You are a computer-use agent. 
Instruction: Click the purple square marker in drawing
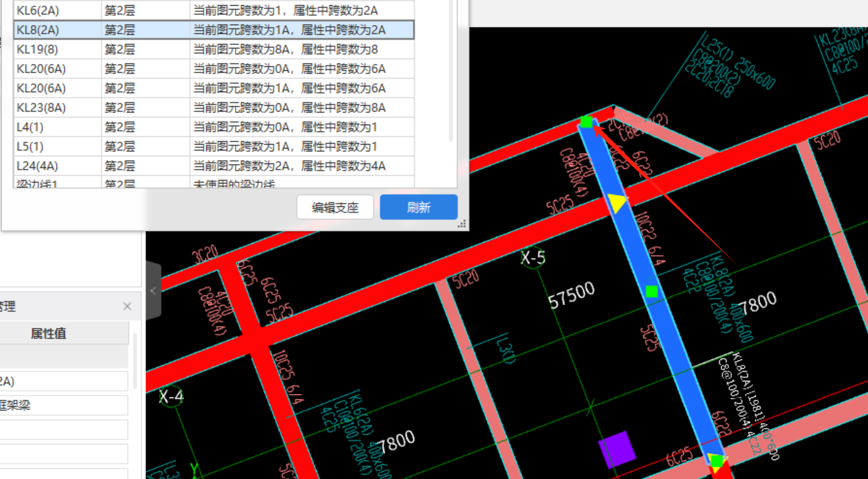(617, 449)
